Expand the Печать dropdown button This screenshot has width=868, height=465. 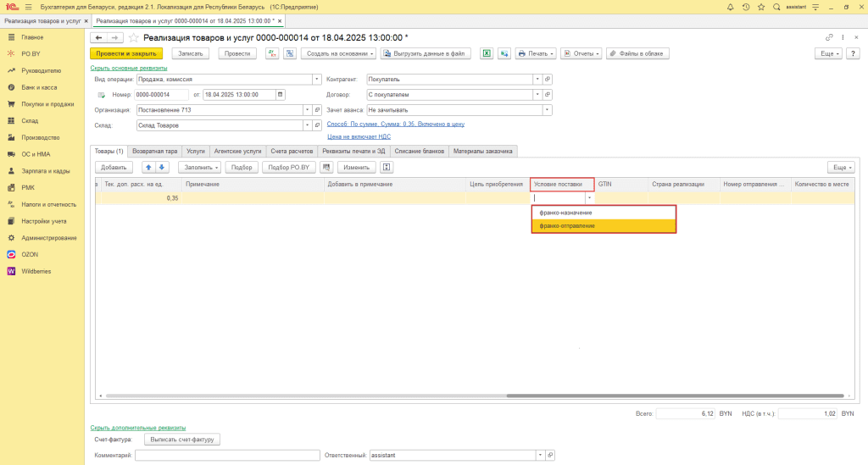pyautogui.click(x=536, y=53)
